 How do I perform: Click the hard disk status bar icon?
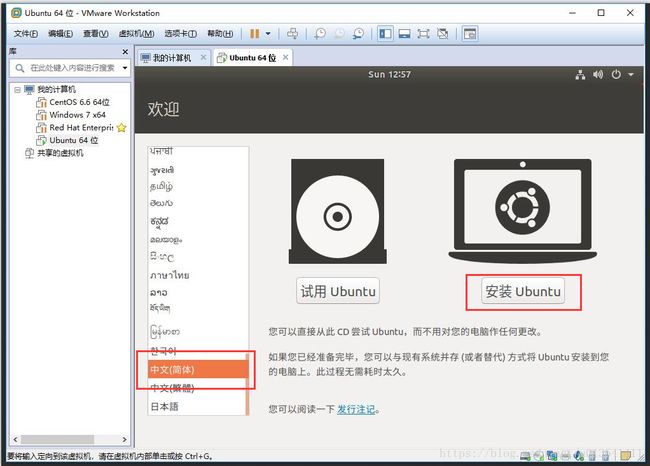click(x=525, y=456)
